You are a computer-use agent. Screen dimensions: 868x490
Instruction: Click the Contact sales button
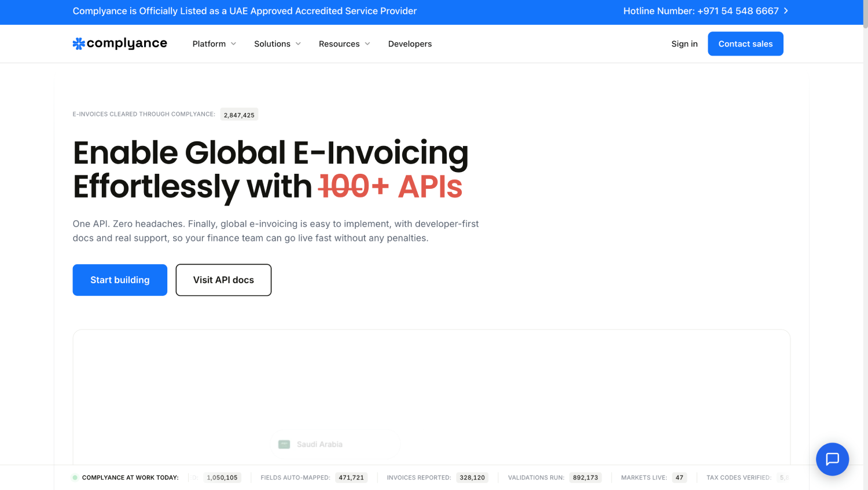click(x=745, y=44)
